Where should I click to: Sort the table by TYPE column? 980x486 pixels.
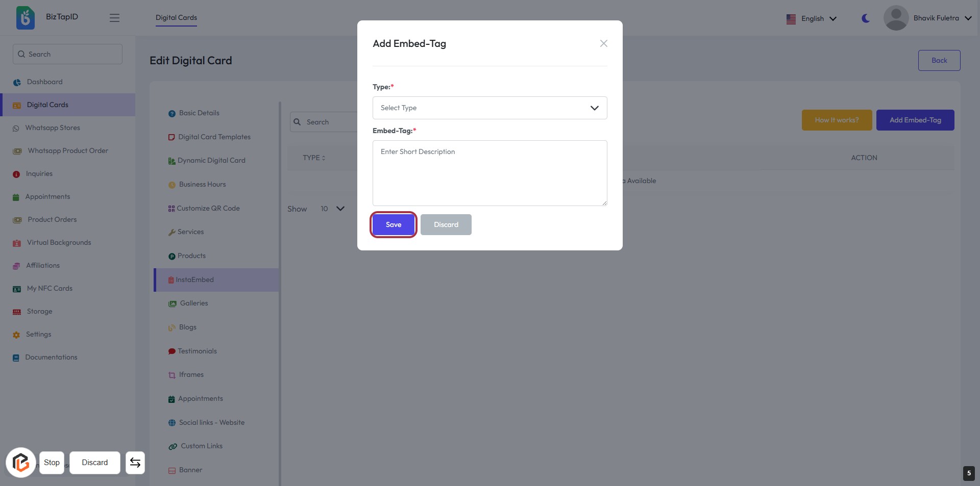click(x=313, y=158)
